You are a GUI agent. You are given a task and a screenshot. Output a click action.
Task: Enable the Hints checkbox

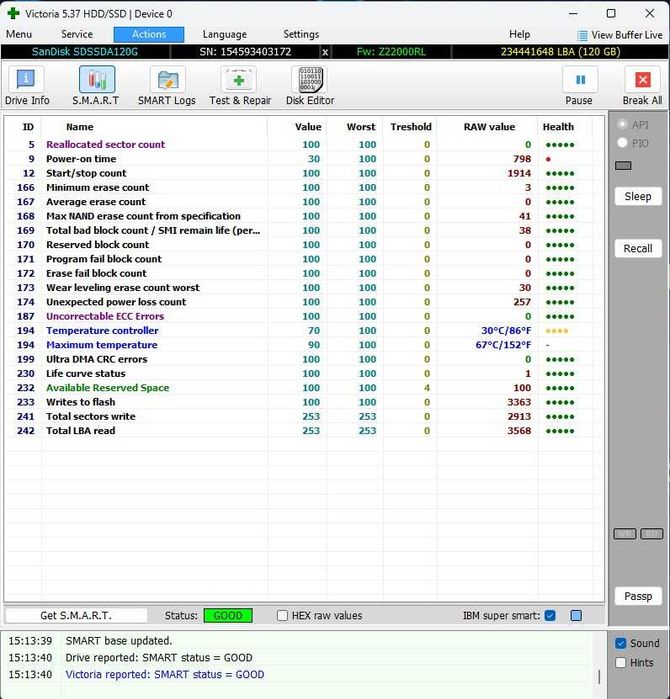click(x=621, y=662)
